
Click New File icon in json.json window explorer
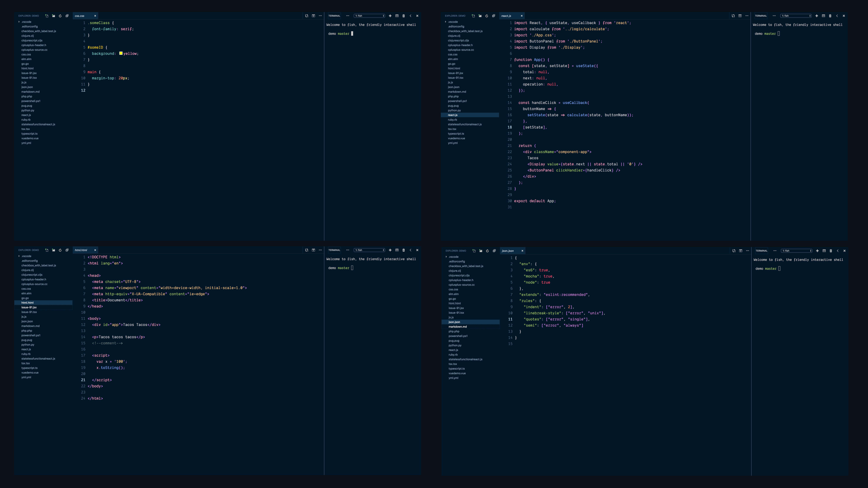point(474,251)
